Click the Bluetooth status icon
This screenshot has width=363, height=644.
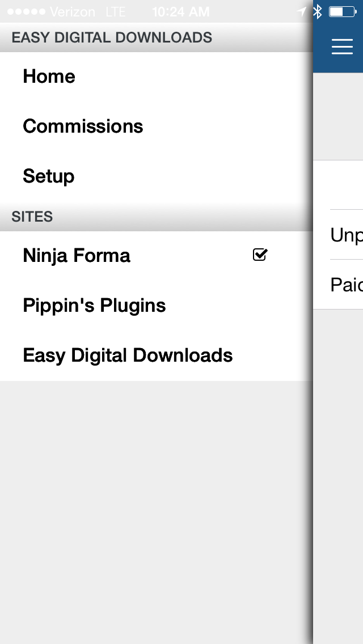coord(318,11)
